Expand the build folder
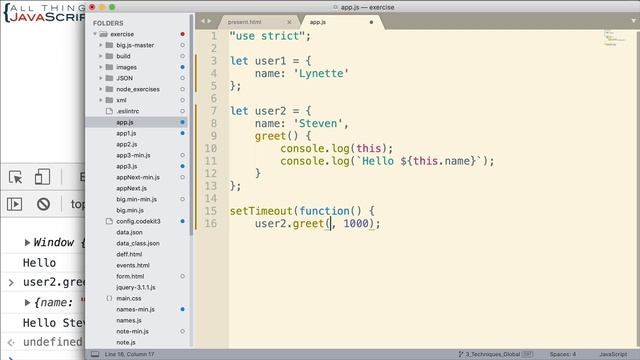640x360 pixels. pyautogui.click(x=101, y=56)
